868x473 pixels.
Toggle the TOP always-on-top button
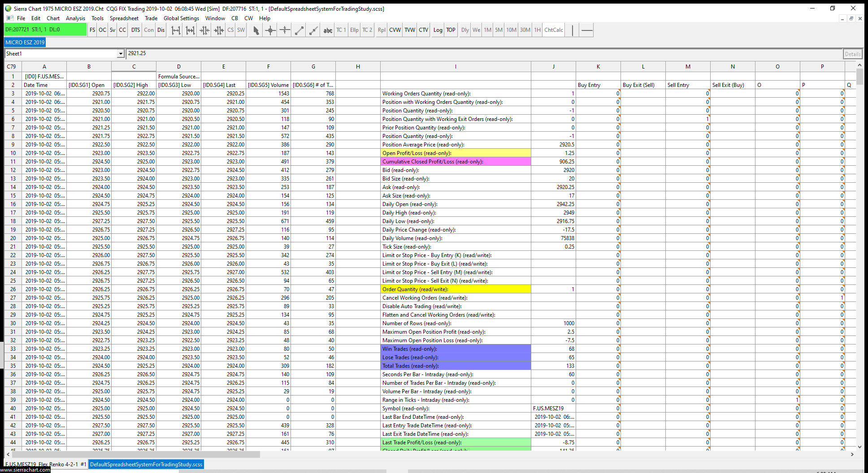(x=451, y=30)
